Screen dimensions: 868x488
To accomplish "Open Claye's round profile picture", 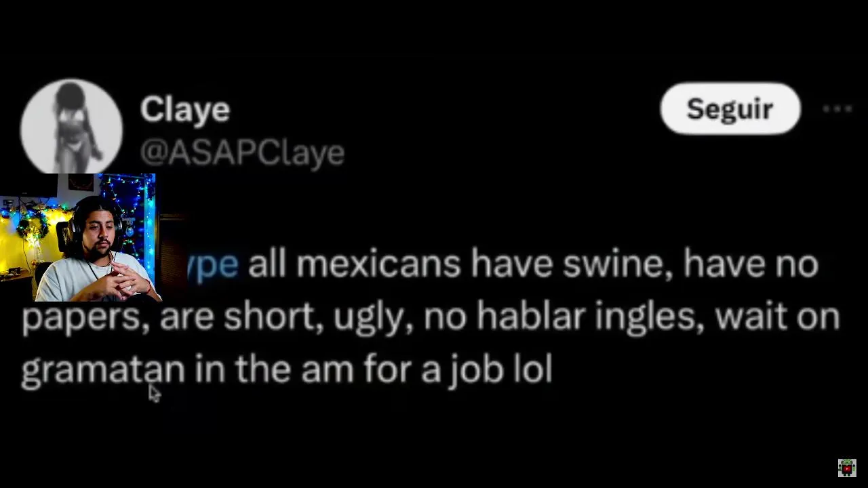I will (71, 125).
